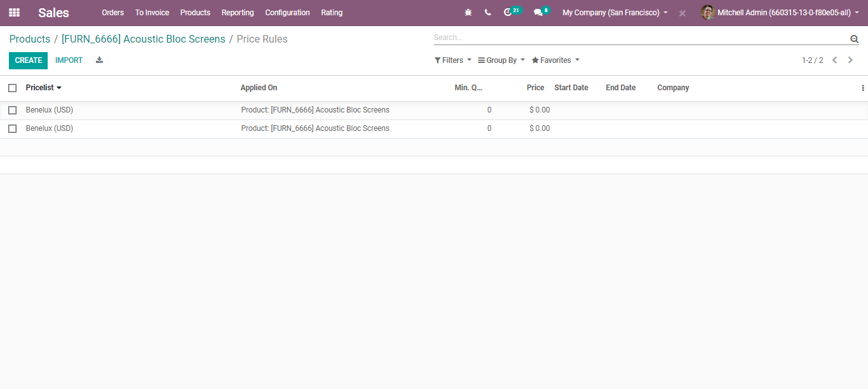Go to Products breadcrumb link

pos(30,39)
